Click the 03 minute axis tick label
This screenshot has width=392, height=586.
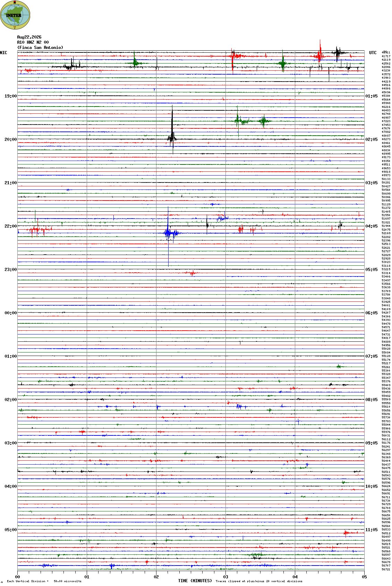point(225,577)
